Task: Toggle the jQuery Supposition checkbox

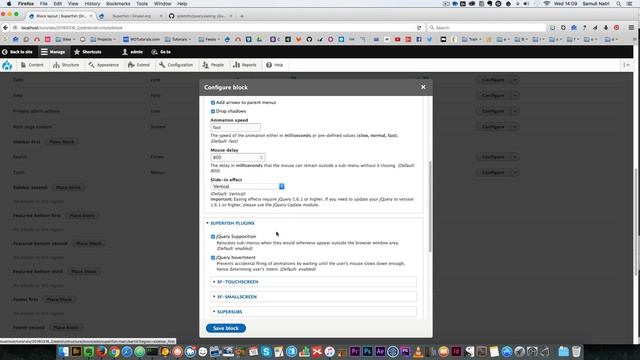Action: [x=213, y=237]
